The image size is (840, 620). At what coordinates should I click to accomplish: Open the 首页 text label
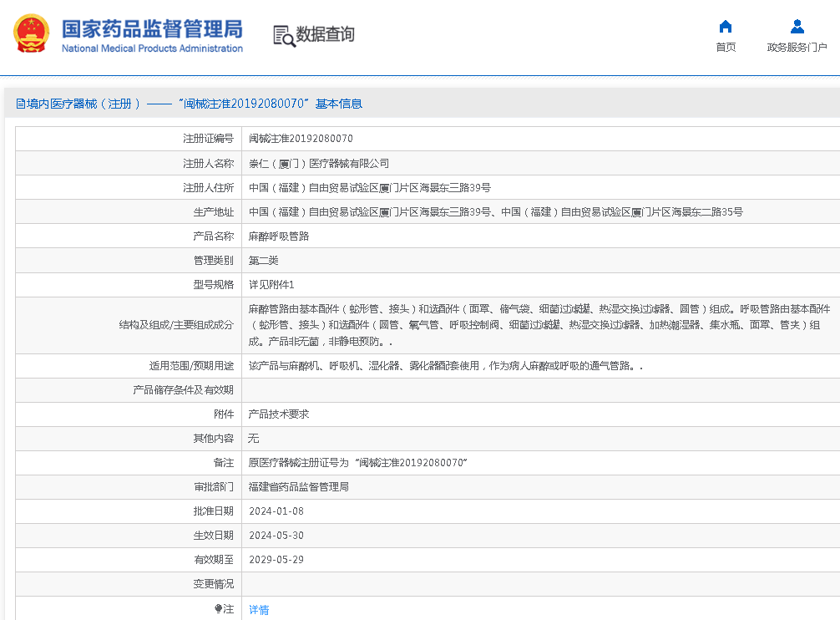726,48
